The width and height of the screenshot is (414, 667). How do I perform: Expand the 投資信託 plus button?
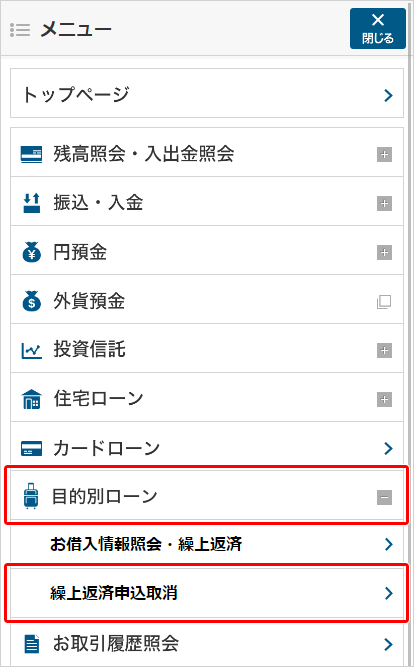[x=384, y=351]
